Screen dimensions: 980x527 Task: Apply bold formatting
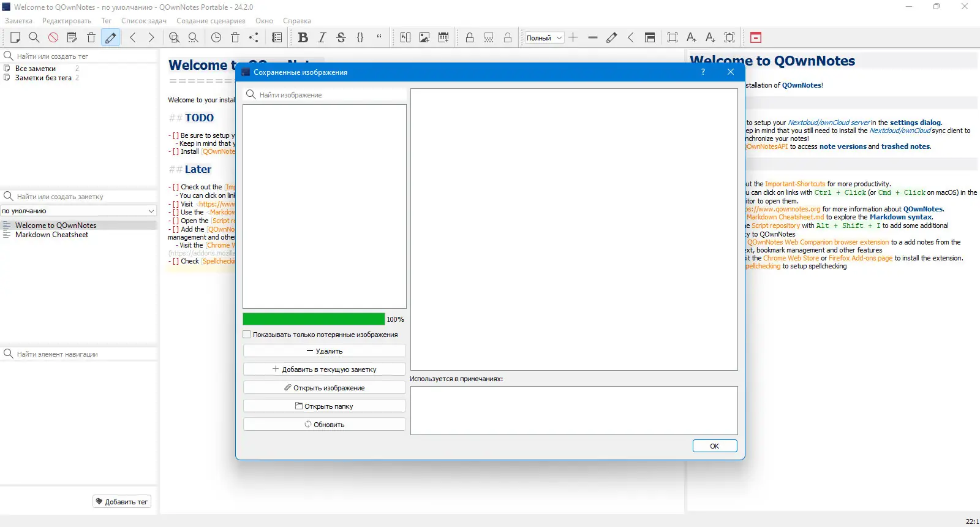[303, 37]
